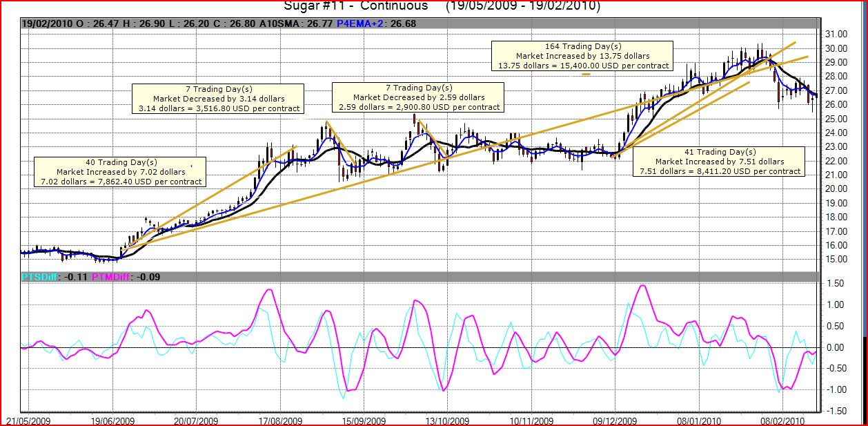Click the low value L : 26.20
Viewport: 868px width, 426px height.
pos(190,23)
